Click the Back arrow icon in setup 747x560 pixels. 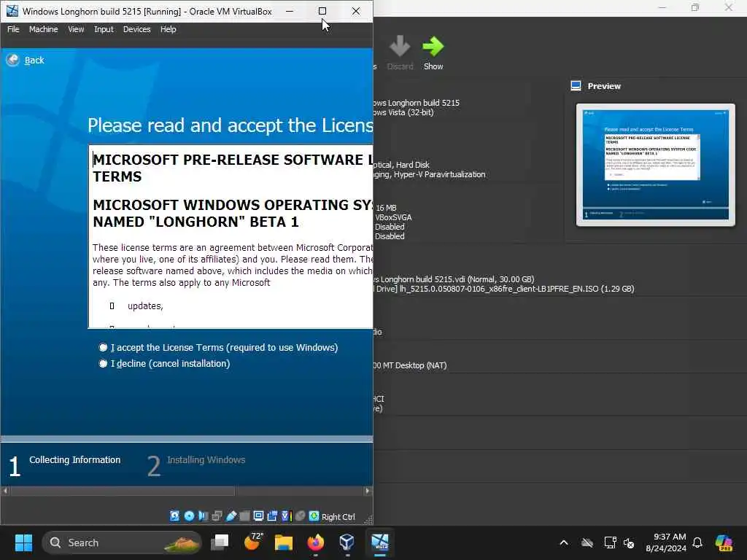13,60
